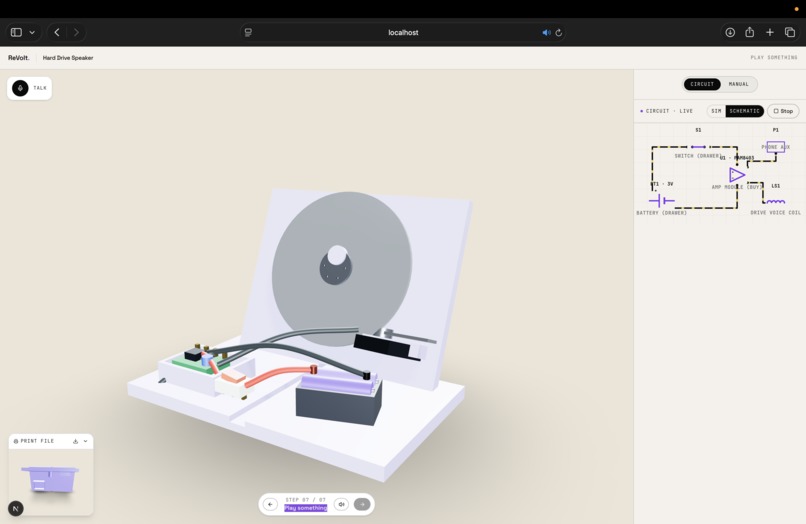Screen dimensions: 806x524
Task: Select the SCHEMATIC view mode
Action: (744, 111)
